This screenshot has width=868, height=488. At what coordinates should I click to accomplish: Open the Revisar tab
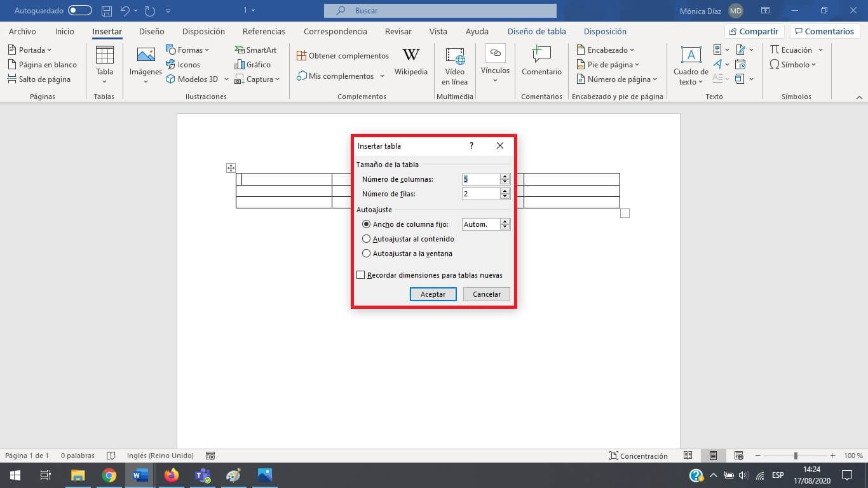(x=398, y=31)
